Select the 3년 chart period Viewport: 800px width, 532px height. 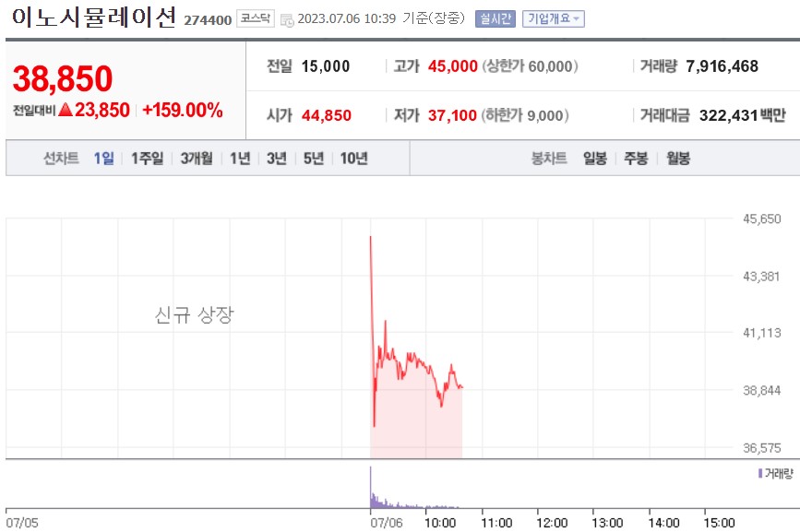tap(277, 158)
